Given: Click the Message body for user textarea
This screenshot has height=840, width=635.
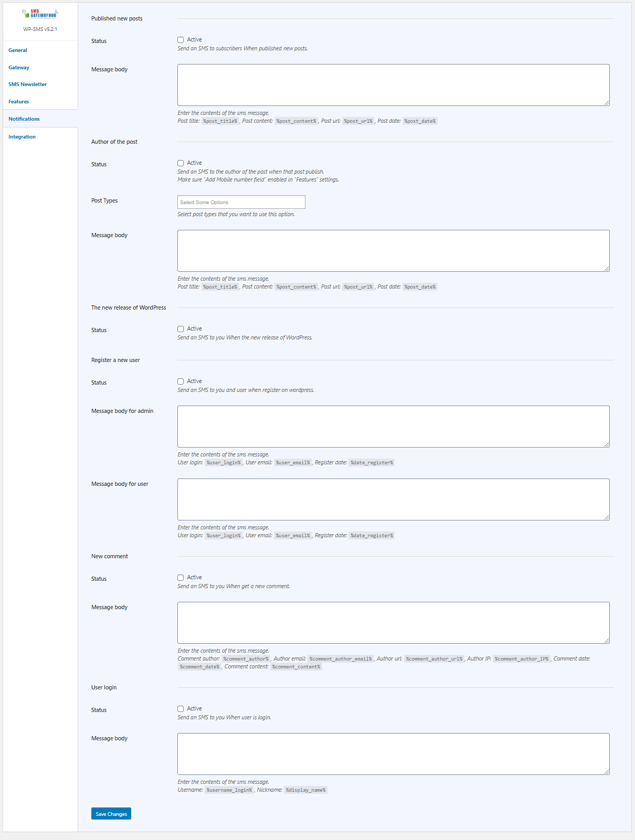Looking at the screenshot, I should 394,499.
